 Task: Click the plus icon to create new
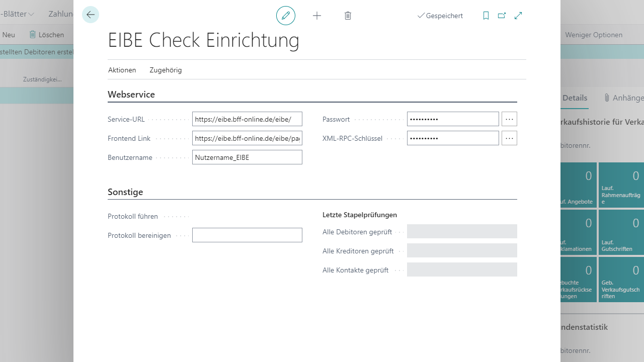(x=317, y=16)
